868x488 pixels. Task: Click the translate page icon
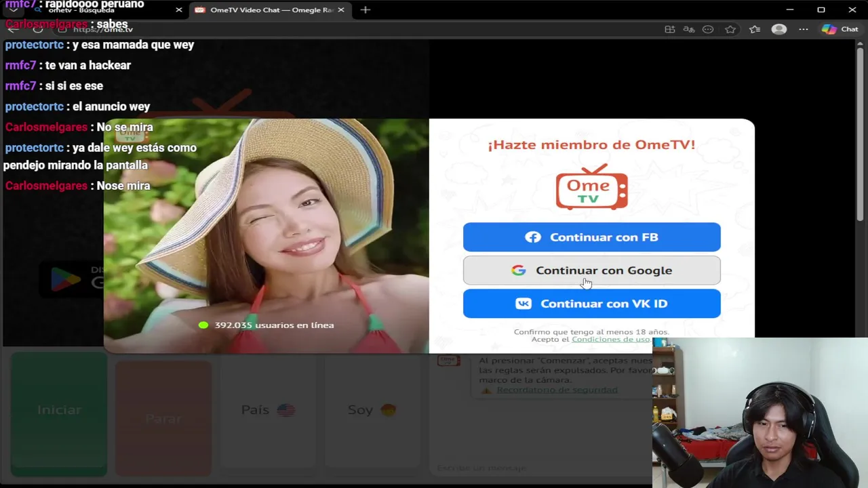689,29
